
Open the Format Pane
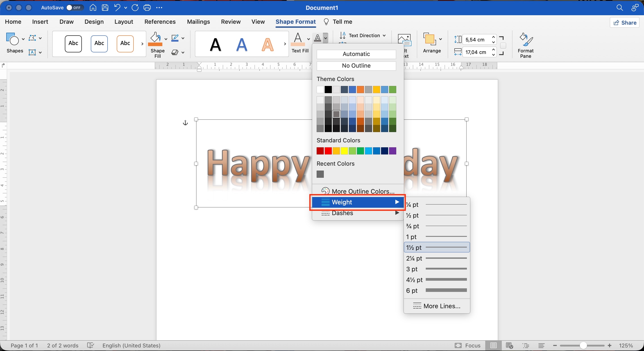click(x=525, y=46)
